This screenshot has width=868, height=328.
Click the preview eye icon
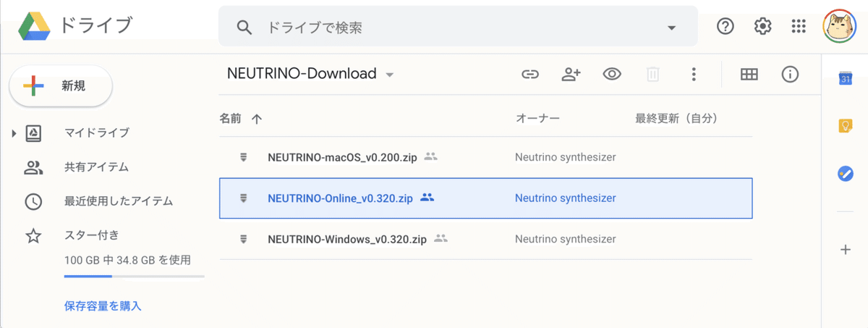(613, 74)
